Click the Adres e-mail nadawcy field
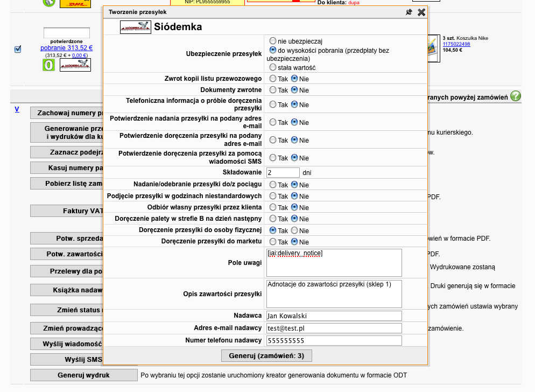This screenshot has height=392, width=535. (334, 328)
